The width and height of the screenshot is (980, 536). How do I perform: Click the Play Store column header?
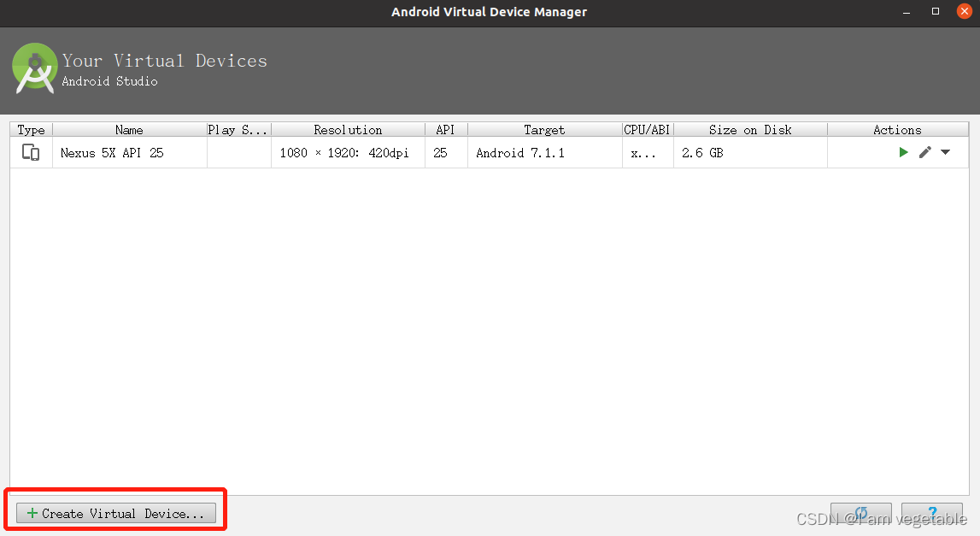(x=238, y=129)
